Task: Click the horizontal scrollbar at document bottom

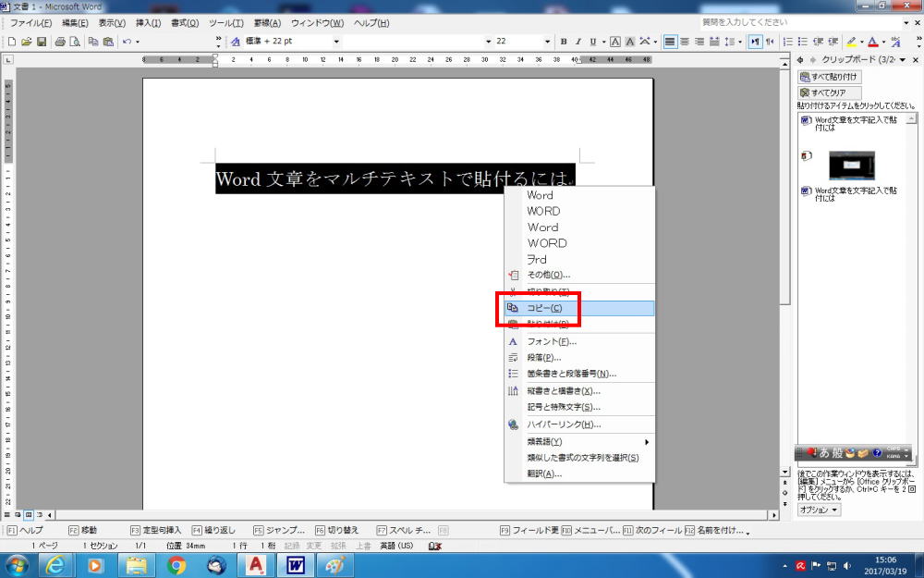Action: coord(412,515)
